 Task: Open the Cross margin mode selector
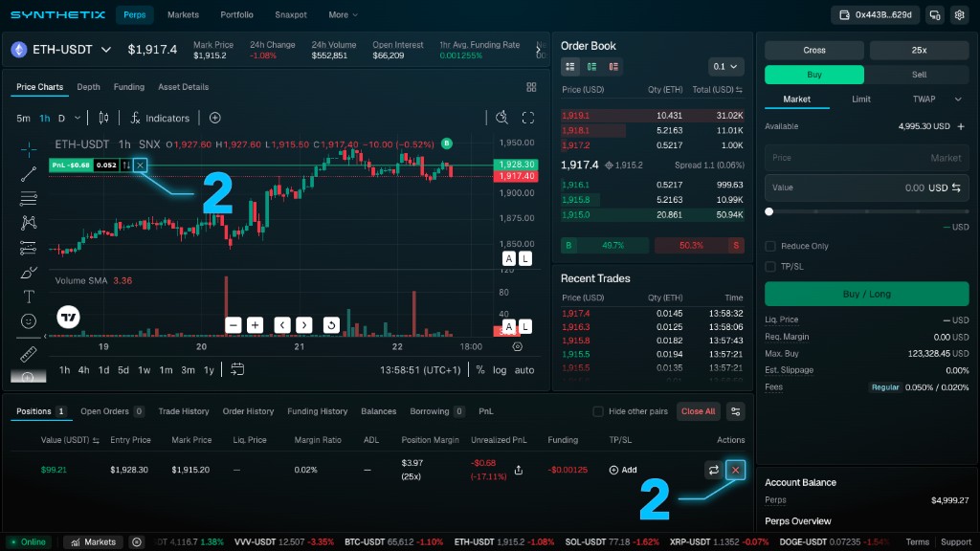pos(814,50)
